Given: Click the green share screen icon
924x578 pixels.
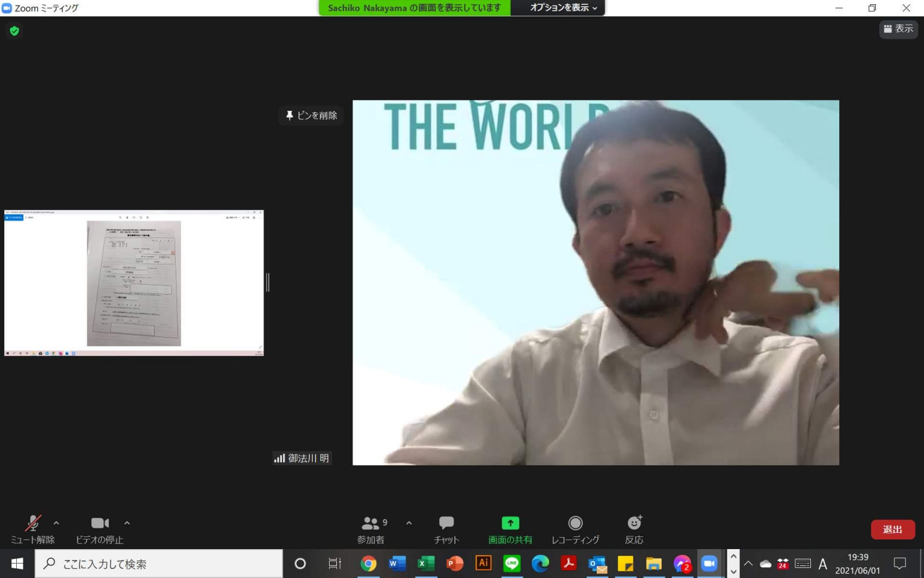Looking at the screenshot, I should (x=510, y=523).
